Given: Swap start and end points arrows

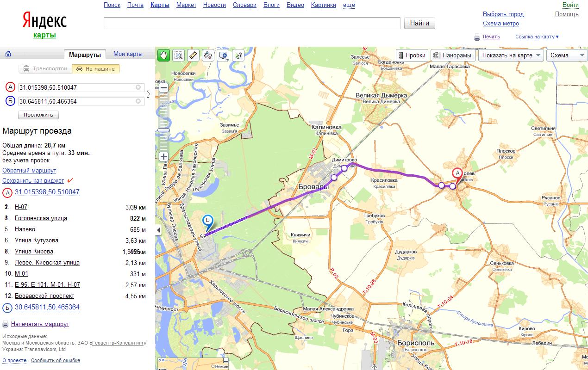Looking at the screenshot, I should pos(148,94).
